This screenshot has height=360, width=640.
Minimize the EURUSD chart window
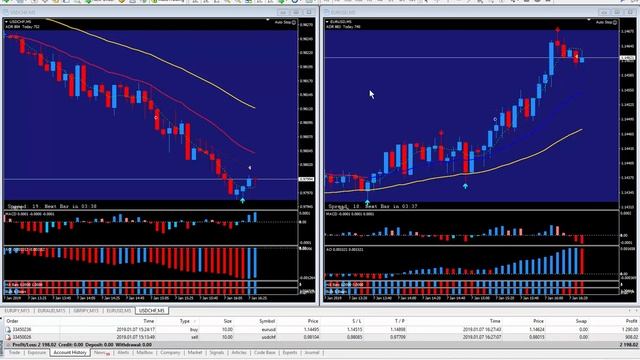(604, 12)
